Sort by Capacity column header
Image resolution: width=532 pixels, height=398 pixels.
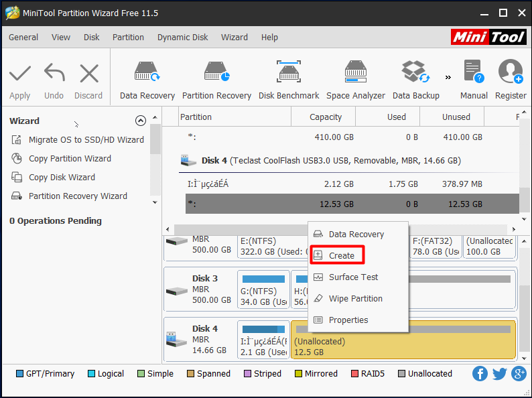pos(324,117)
